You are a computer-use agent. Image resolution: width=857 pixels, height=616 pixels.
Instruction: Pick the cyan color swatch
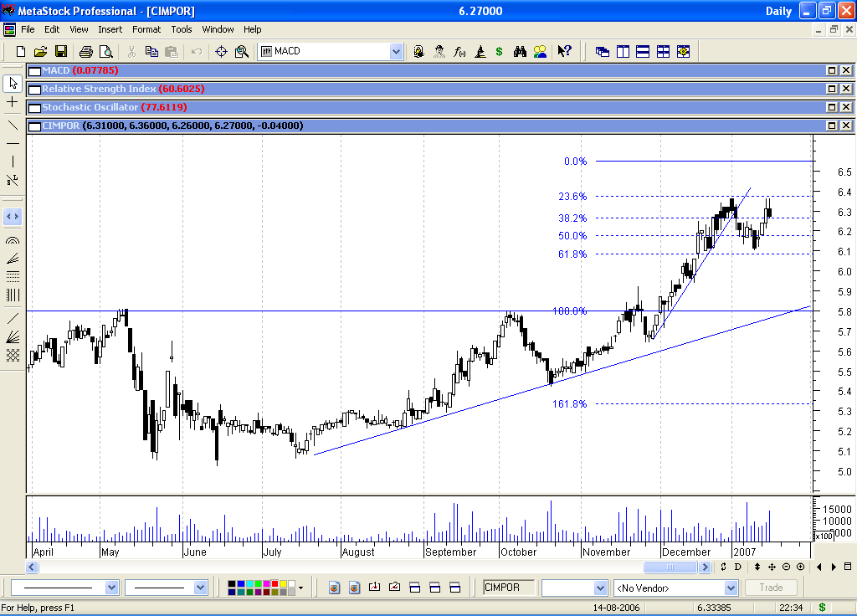click(249, 584)
